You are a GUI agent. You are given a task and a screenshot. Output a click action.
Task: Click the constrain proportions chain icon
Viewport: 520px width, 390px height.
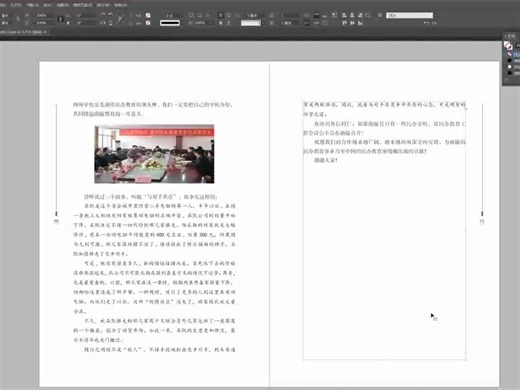(60, 19)
